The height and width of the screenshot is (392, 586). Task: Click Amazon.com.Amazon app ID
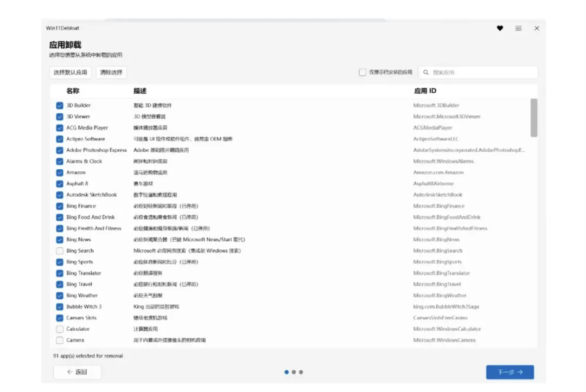(x=438, y=172)
